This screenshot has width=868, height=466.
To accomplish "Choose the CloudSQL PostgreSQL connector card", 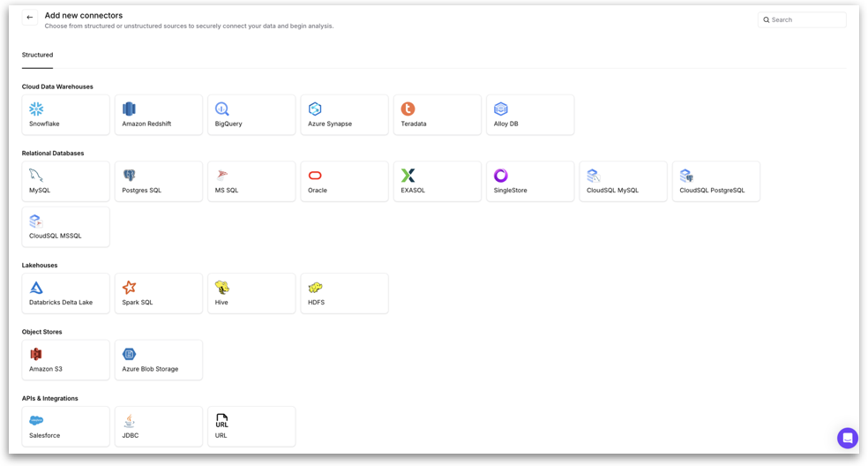I will tap(715, 181).
